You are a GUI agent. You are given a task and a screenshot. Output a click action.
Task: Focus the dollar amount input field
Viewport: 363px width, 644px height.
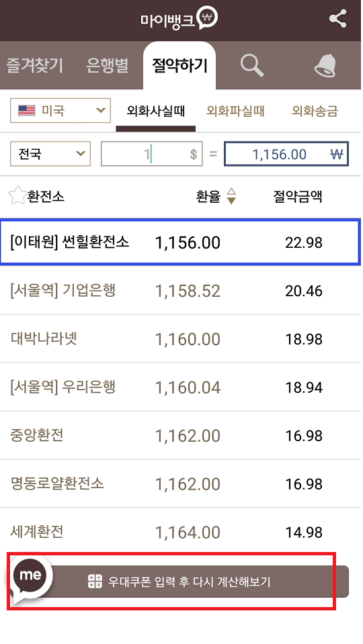coord(152,154)
